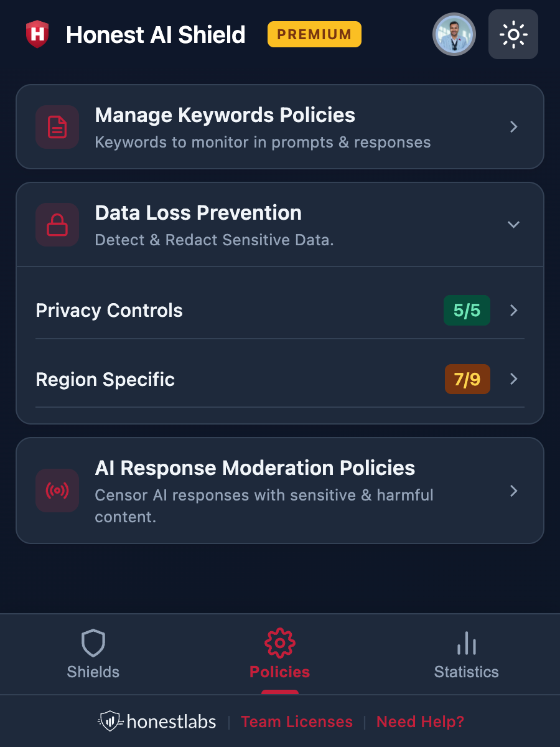The height and width of the screenshot is (747, 560).
Task: Click the Honest AI Shield logo icon
Action: coord(37,34)
